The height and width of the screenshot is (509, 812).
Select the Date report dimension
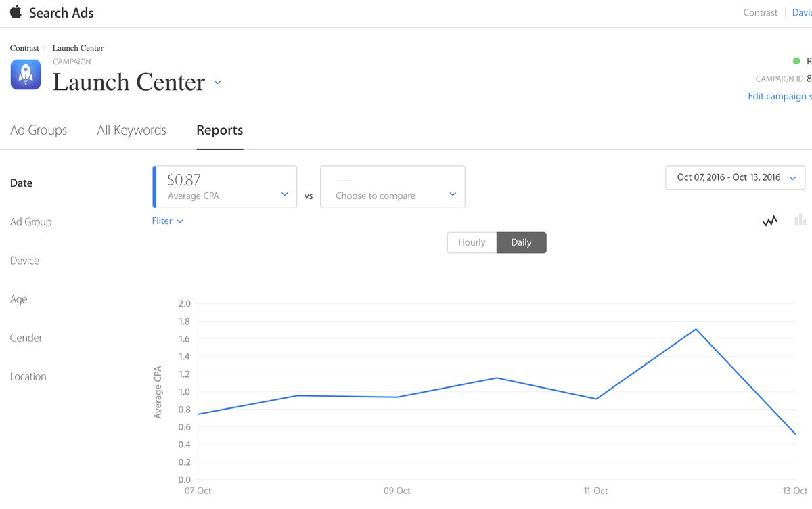tap(21, 183)
